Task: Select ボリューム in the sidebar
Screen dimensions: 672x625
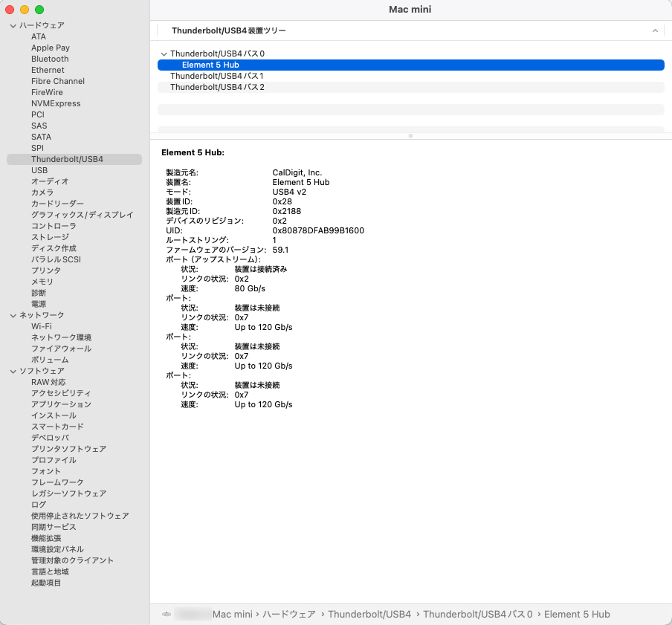Action: tap(50, 360)
